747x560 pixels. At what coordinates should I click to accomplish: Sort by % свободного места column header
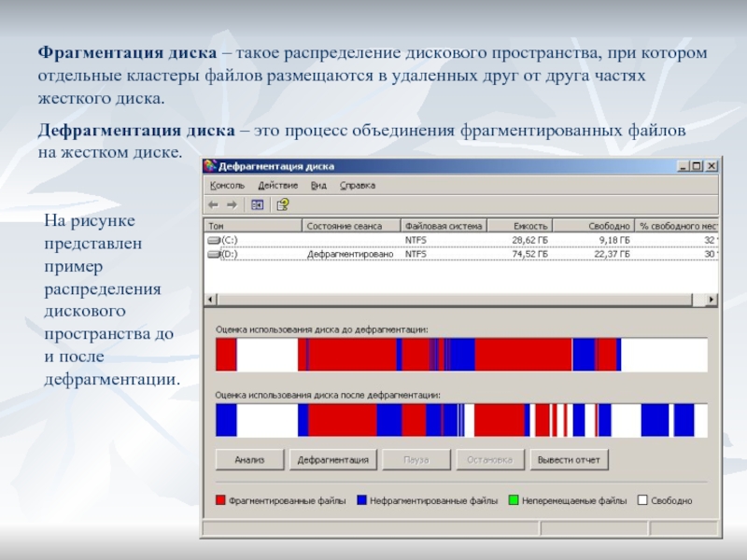click(x=676, y=226)
